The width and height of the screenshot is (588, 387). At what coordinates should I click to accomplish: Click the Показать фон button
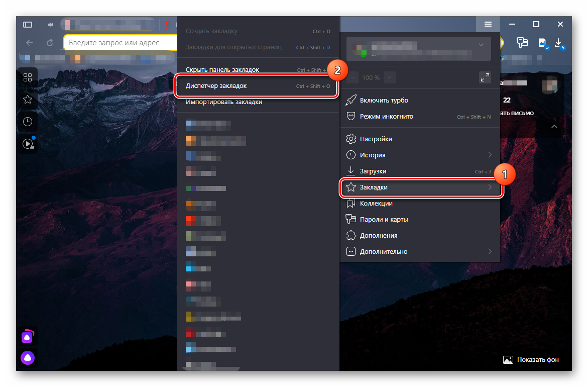click(531, 360)
